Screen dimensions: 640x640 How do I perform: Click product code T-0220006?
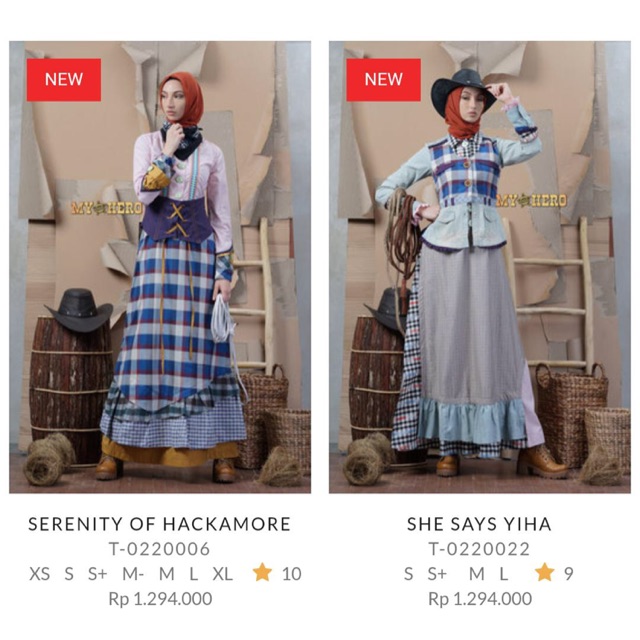coord(160,549)
